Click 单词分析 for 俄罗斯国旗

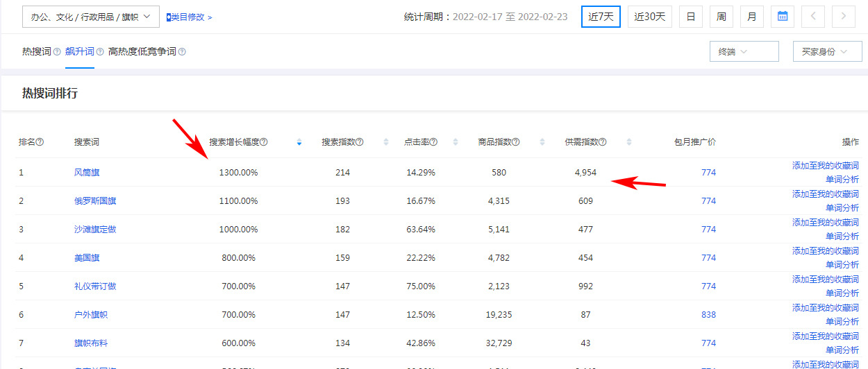click(x=842, y=208)
